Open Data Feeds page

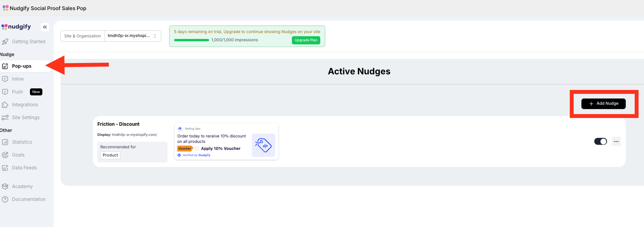click(25, 168)
